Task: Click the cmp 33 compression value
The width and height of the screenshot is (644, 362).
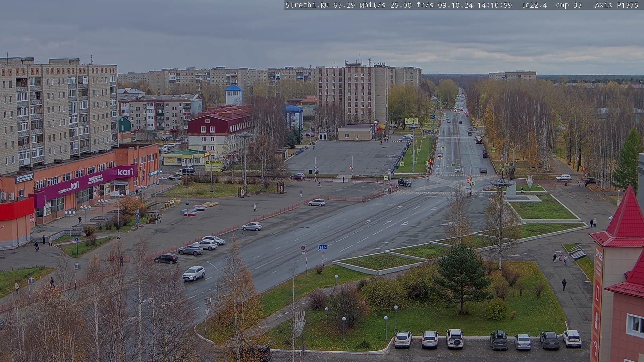Action: (569, 5)
